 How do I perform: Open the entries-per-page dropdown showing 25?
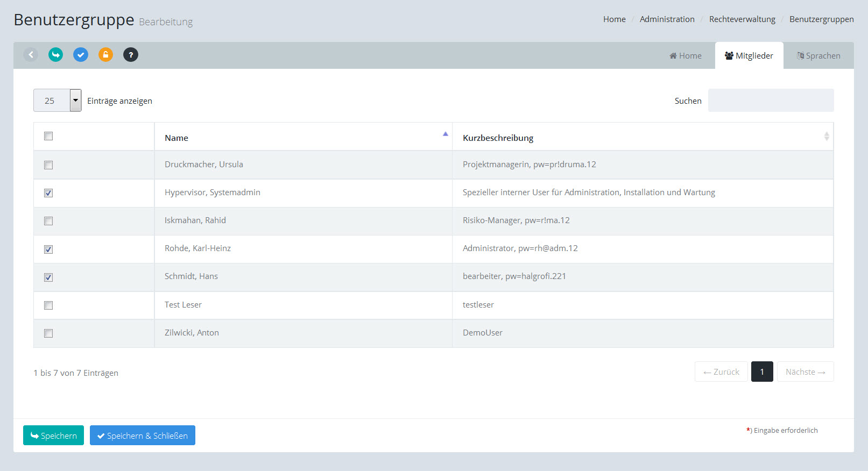click(58, 101)
